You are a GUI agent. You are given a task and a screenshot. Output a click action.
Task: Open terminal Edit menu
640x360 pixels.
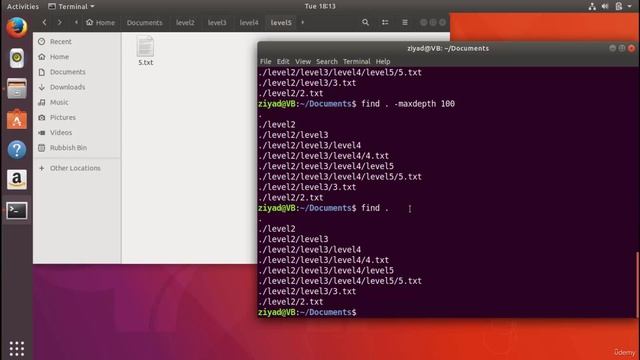(x=283, y=61)
